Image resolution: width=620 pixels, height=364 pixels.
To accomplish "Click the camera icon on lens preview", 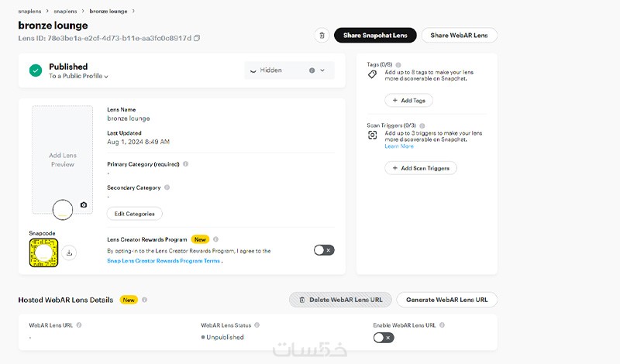I will pos(84,204).
